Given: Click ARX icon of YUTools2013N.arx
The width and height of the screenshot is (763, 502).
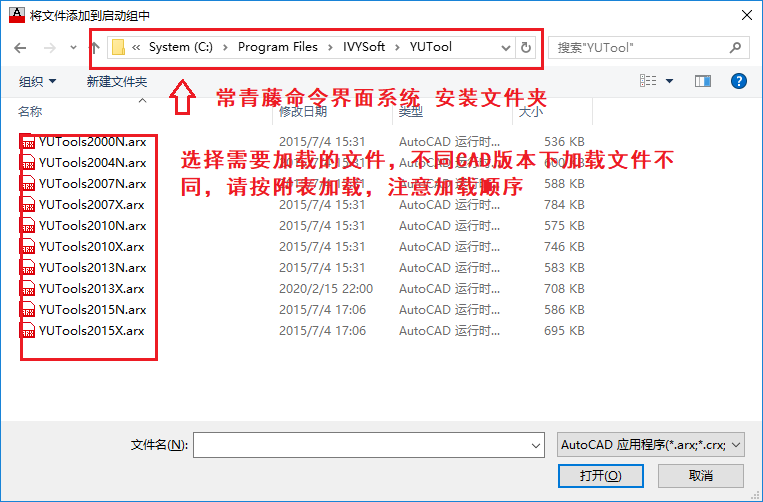Looking at the screenshot, I should 28,268.
